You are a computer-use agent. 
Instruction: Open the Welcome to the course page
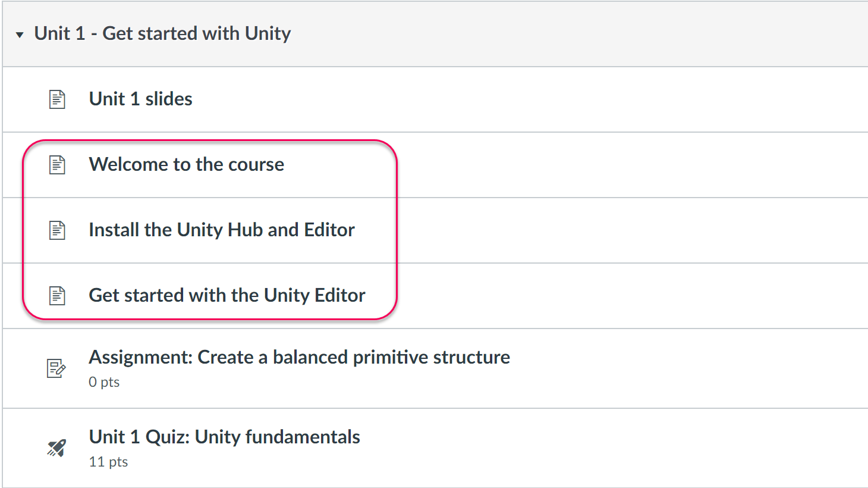[186, 164]
